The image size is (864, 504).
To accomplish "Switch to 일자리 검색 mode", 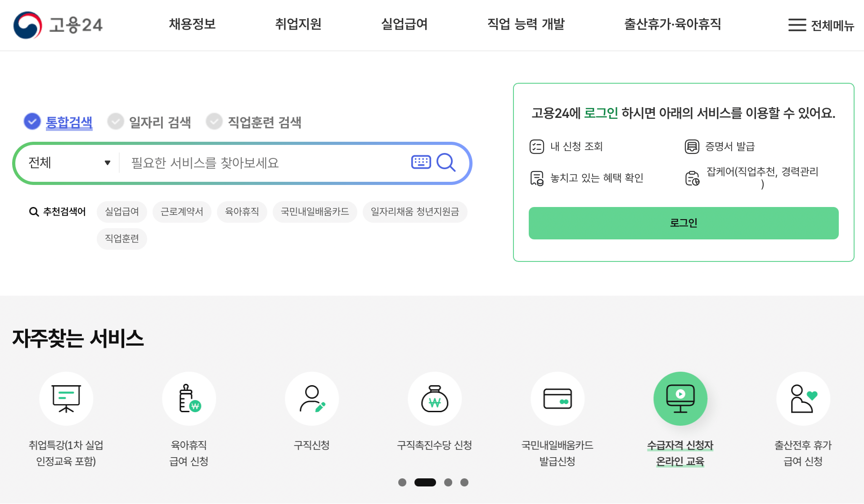I will click(x=148, y=121).
